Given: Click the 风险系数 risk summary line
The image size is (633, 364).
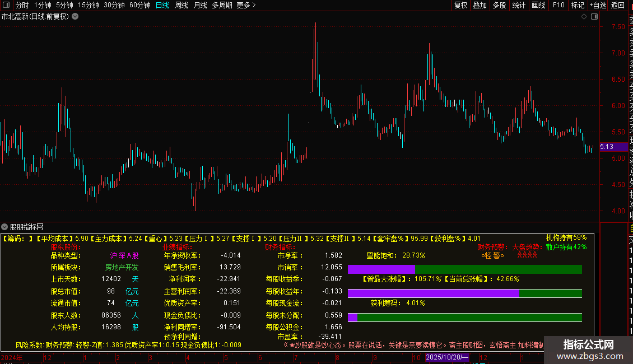Looking at the screenshot, I should coord(128,345).
